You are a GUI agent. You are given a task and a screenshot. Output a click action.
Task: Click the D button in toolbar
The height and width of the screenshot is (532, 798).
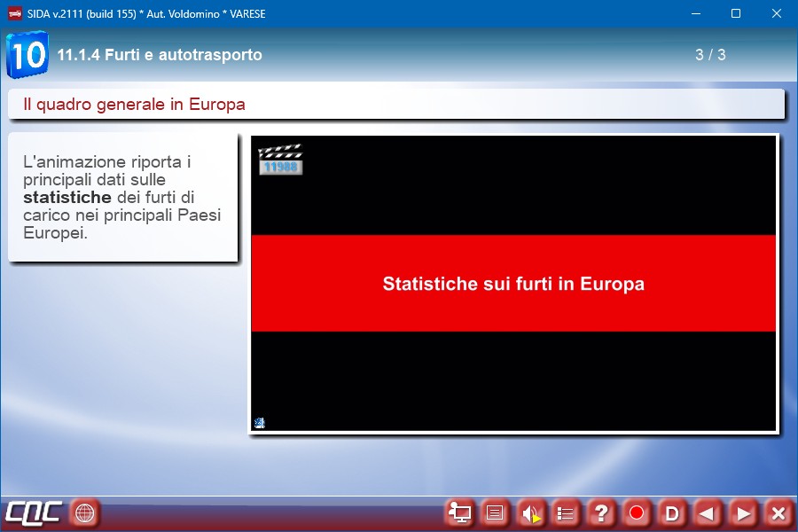click(x=672, y=512)
